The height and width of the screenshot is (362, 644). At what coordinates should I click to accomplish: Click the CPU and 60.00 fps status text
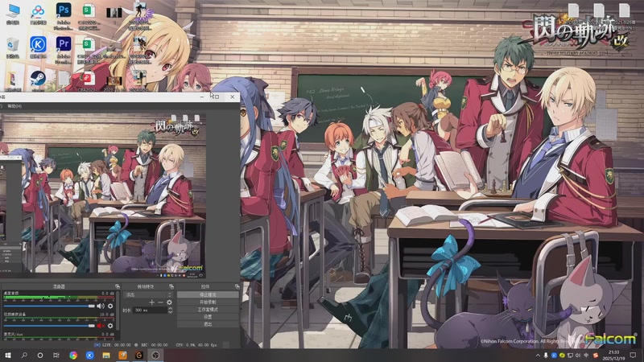click(x=196, y=345)
